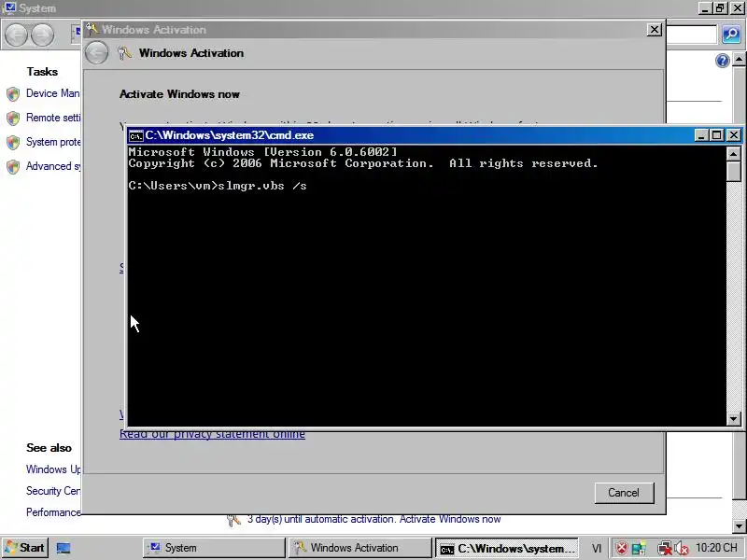747x560 pixels.
Task: Click the Windows Update tray icon
Action: click(640, 548)
